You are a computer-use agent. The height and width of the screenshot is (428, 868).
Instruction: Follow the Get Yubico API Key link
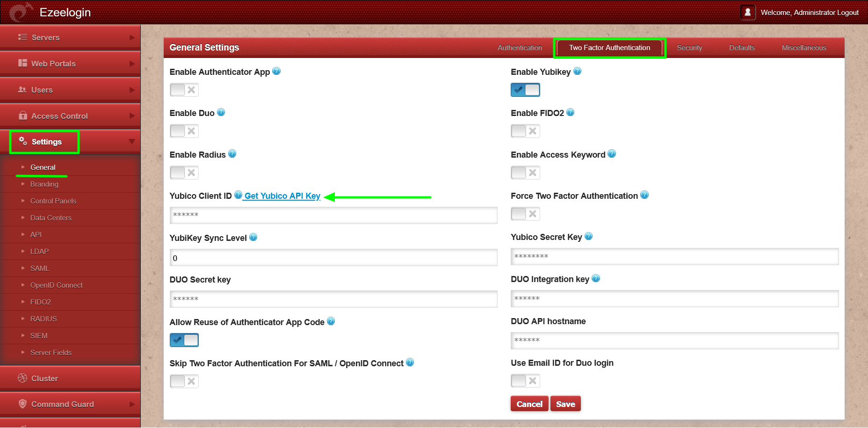point(282,196)
